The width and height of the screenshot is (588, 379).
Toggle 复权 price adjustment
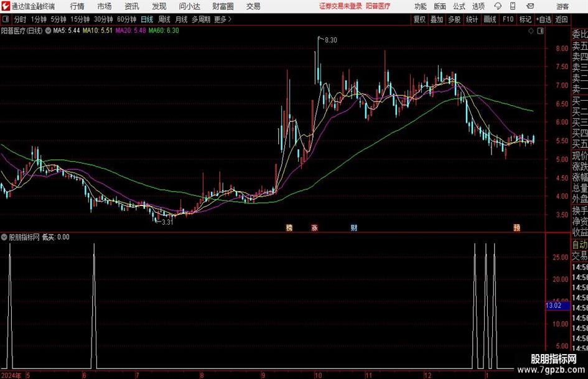tap(419, 19)
